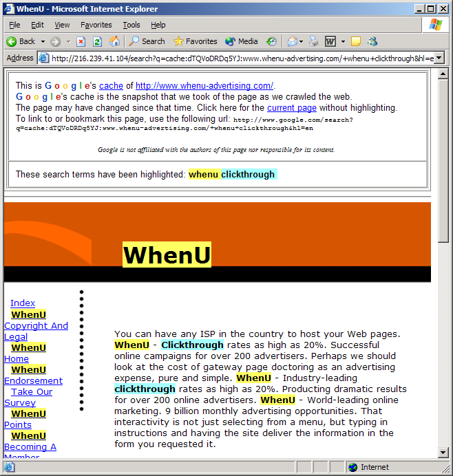Viewport: 453px width, 476px height.
Task: Open the WhenU Home link
Action: [25, 353]
